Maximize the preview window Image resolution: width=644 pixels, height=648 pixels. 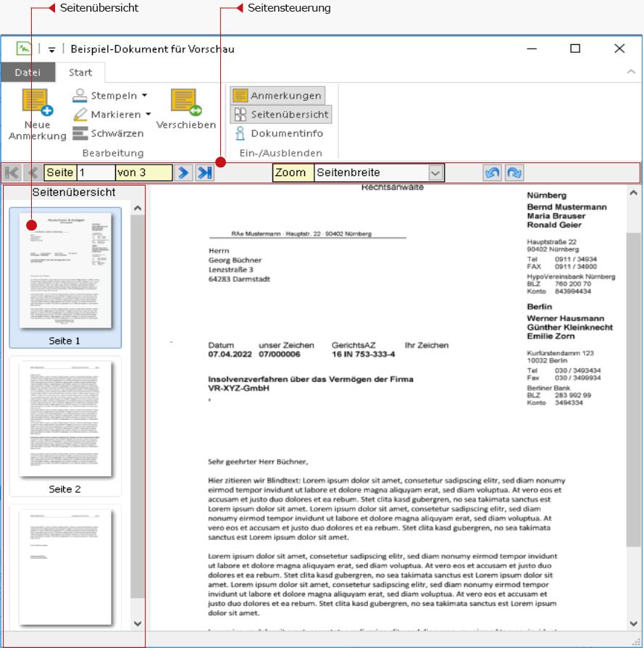coord(575,49)
